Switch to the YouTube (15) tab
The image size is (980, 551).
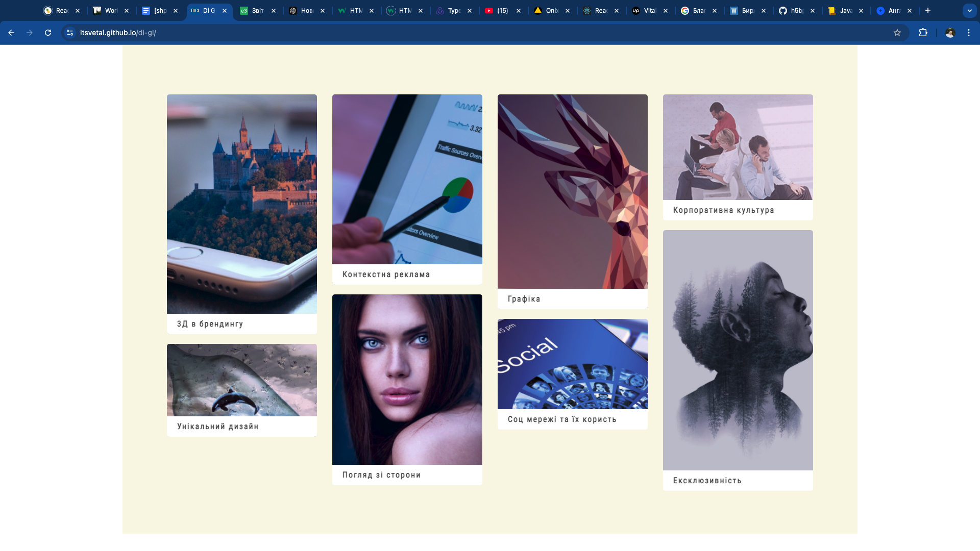click(x=503, y=10)
